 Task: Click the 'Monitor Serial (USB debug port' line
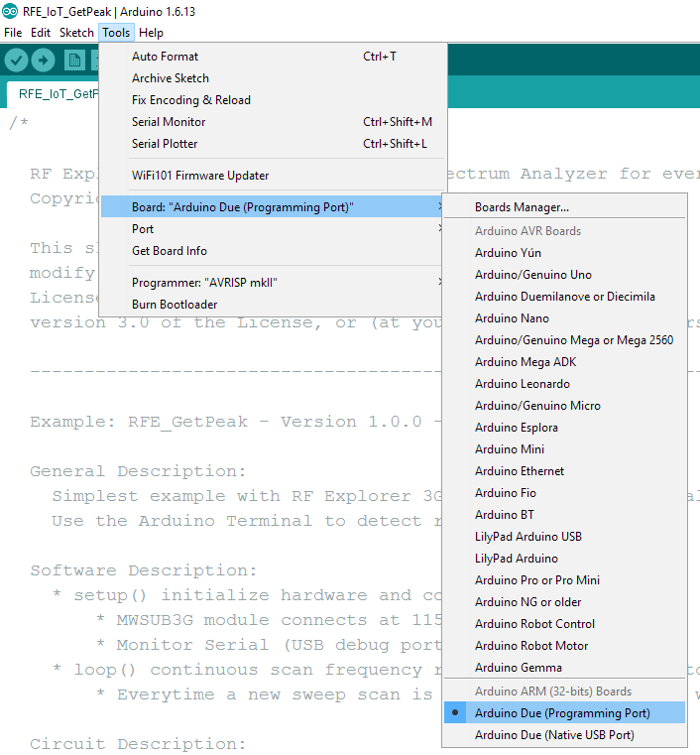270,645
